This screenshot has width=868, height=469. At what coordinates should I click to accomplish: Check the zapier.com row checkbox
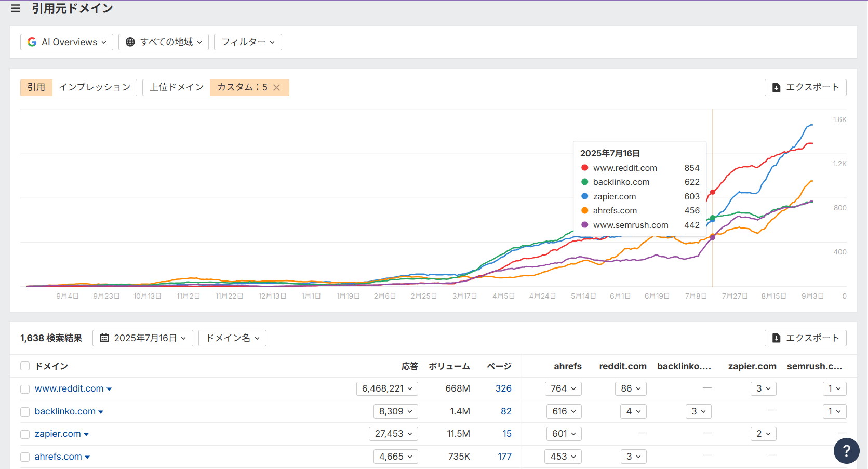pos(24,434)
